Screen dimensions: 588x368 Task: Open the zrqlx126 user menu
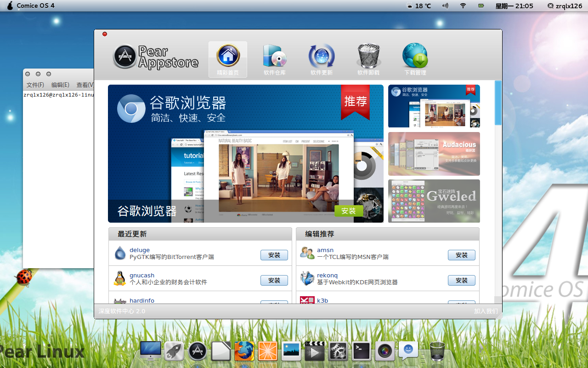click(x=565, y=6)
